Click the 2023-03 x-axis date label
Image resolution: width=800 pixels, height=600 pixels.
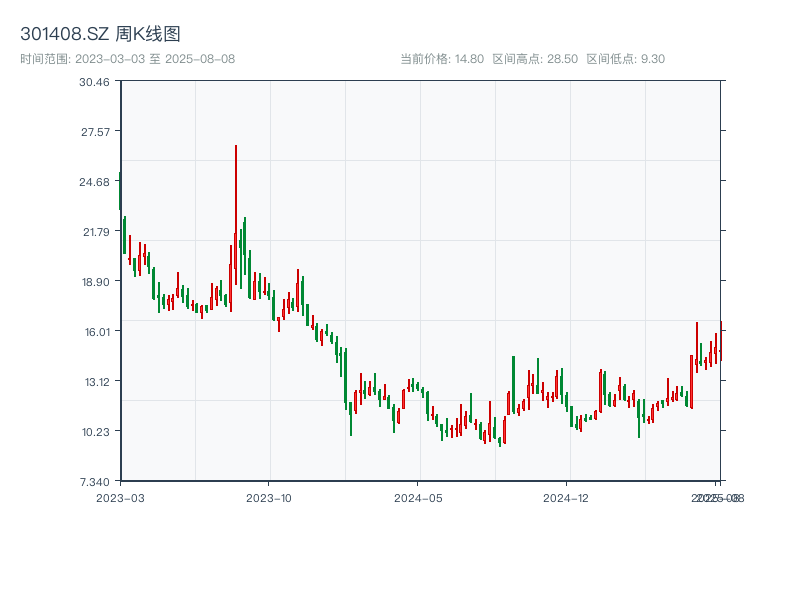tap(120, 497)
